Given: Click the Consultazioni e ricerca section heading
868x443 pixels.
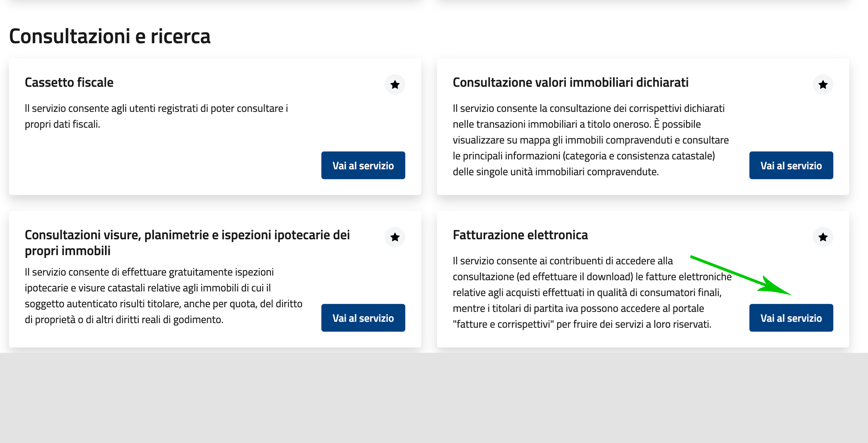Looking at the screenshot, I should click(109, 36).
